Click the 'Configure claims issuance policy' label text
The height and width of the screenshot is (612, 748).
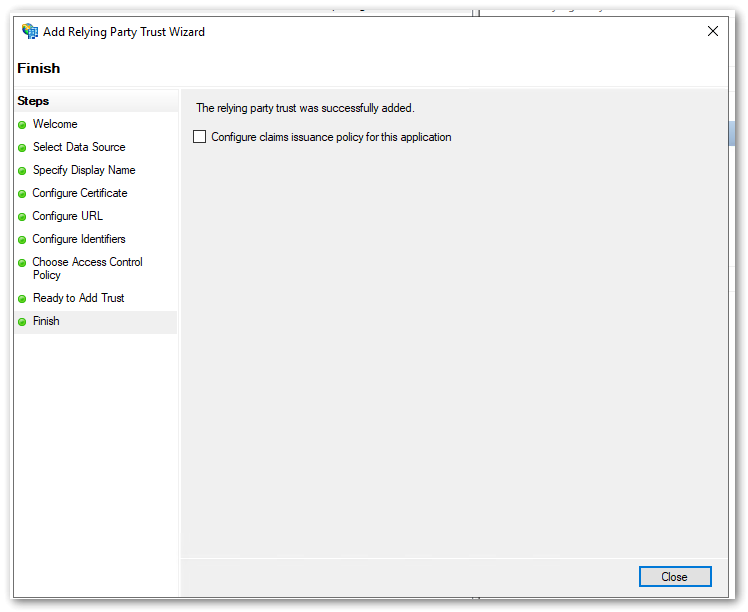331,137
